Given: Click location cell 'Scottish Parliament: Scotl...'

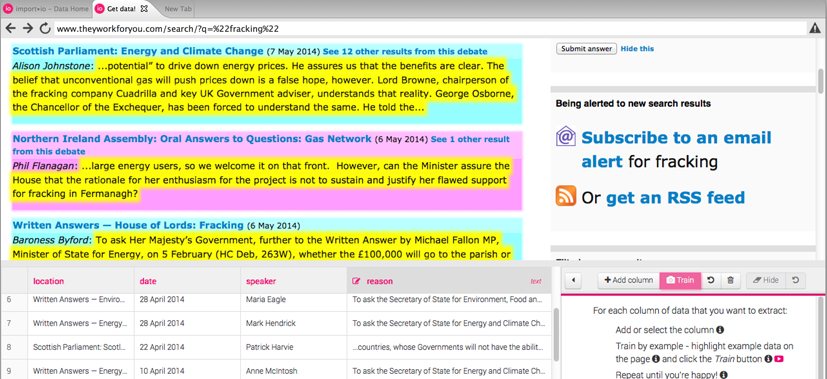Looking at the screenshot, I should pos(80,347).
